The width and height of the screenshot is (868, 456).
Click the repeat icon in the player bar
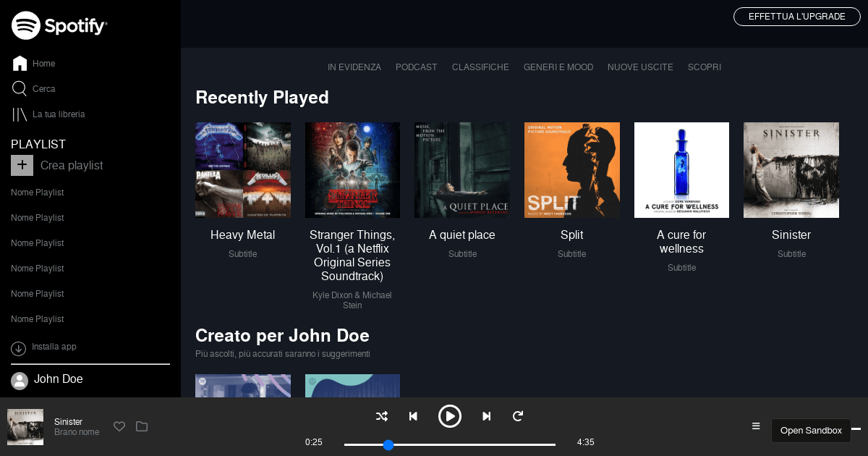pos(517,416)
